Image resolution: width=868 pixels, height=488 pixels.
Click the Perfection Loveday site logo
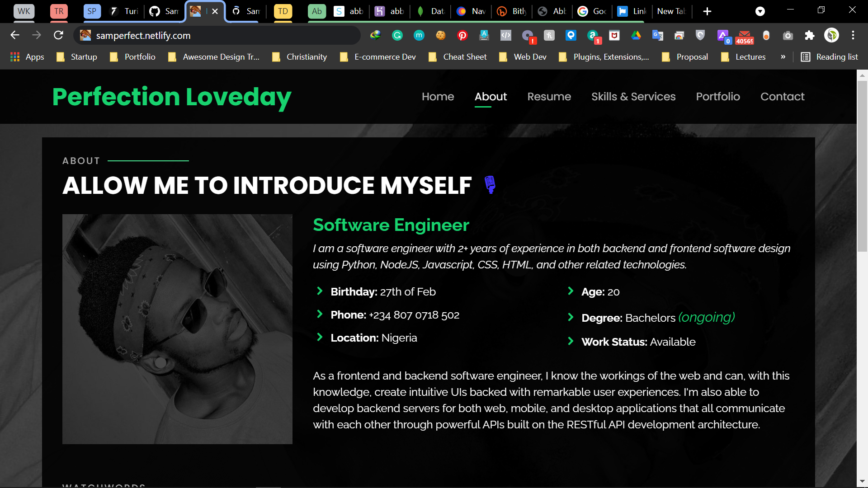[172, 97]
